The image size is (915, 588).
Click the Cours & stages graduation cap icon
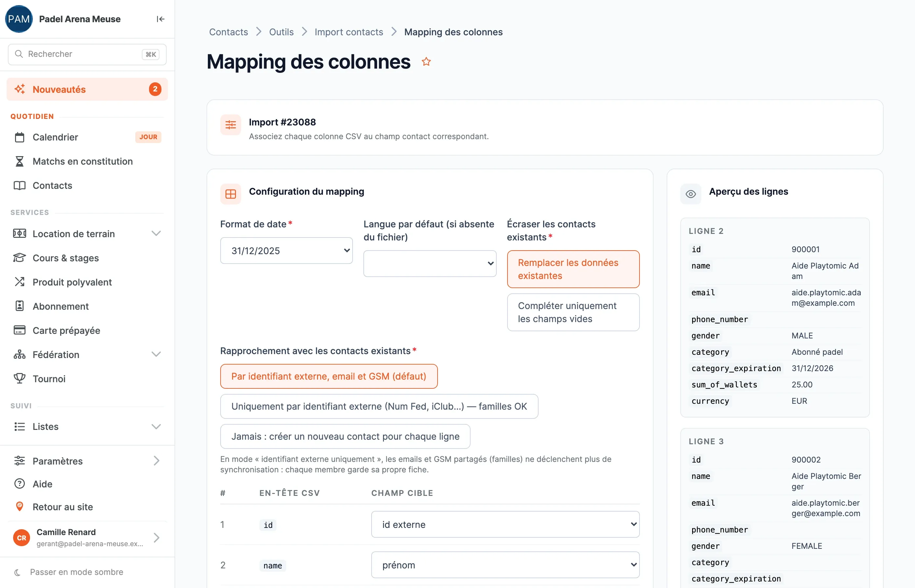pyautogui.click(x=20, y=258)
